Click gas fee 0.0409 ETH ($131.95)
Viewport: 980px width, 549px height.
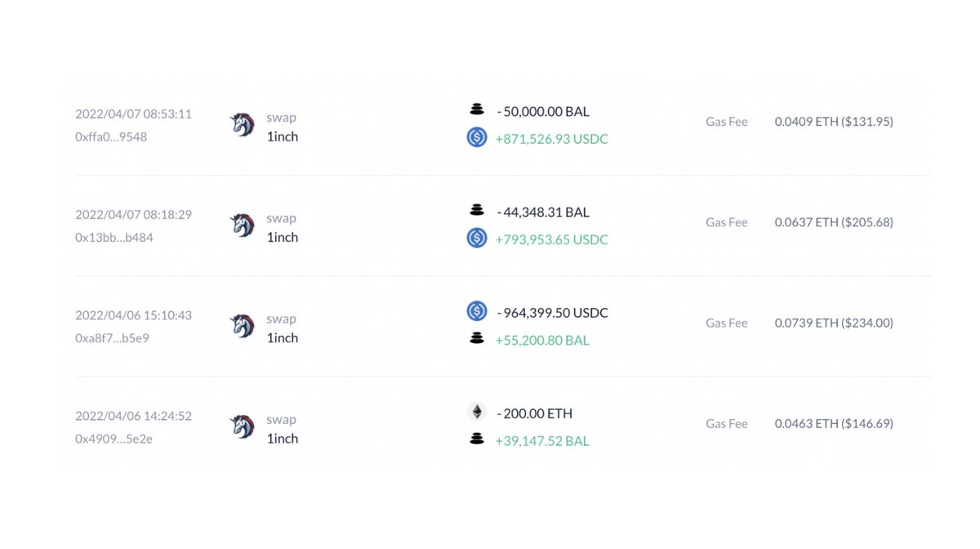point(834,122)
